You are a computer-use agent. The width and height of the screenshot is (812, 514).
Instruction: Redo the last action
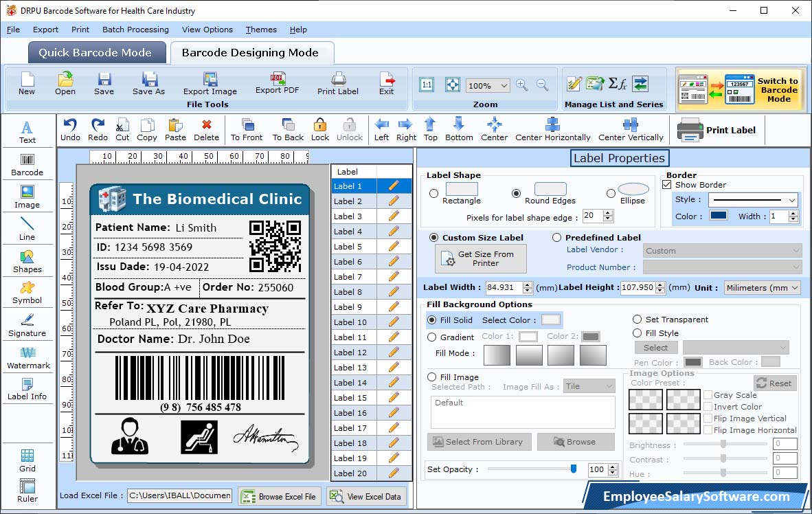coord(98,130)
